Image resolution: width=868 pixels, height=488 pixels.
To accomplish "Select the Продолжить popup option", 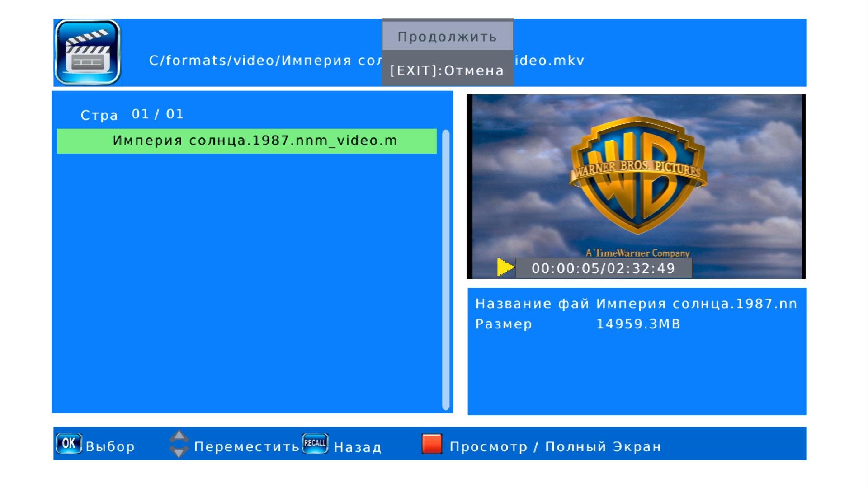I will (448, 36).
